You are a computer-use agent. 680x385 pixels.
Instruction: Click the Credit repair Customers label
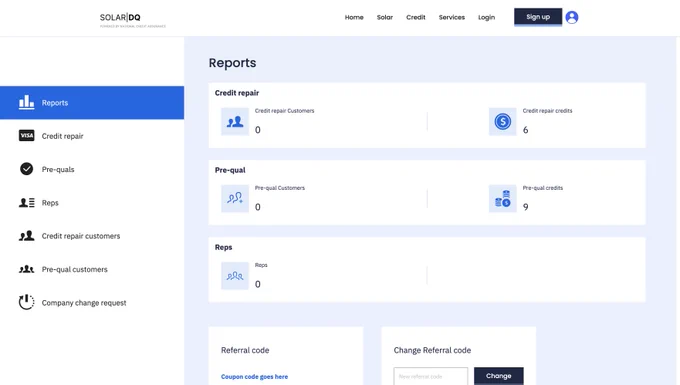pyautogui.click(x=284, y=111)
